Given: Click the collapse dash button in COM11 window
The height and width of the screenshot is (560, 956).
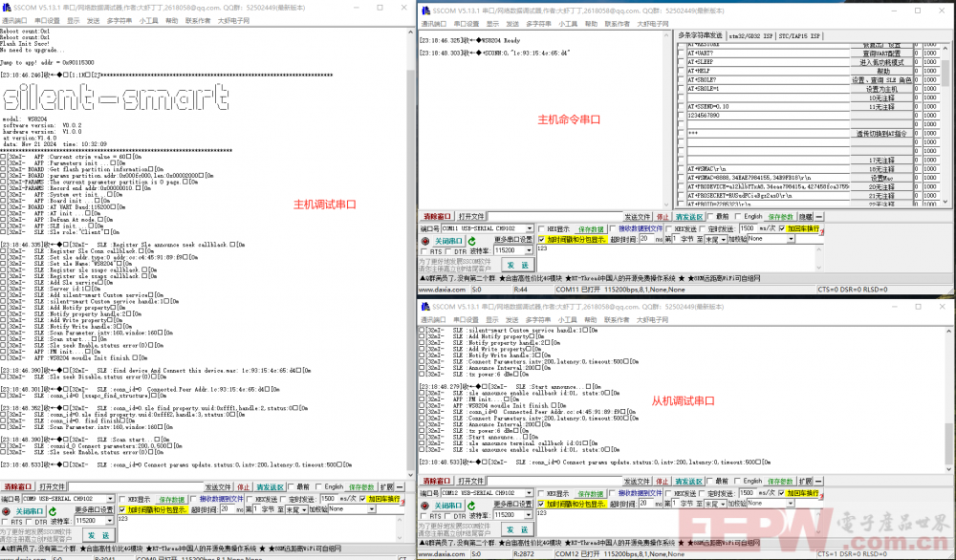Looking at the screenshot, I should [x=819, y=216].
